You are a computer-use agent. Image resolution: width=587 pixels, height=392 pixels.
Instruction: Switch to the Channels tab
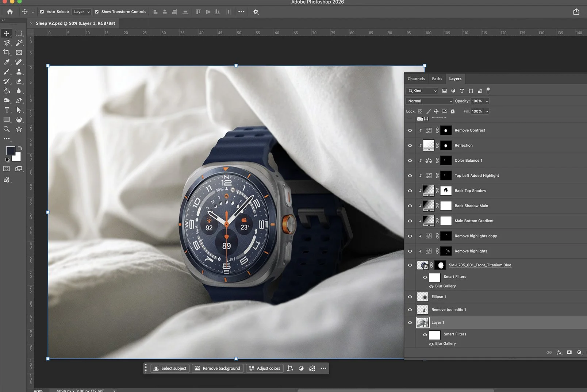pyautogui.click(x=416, y=79)
